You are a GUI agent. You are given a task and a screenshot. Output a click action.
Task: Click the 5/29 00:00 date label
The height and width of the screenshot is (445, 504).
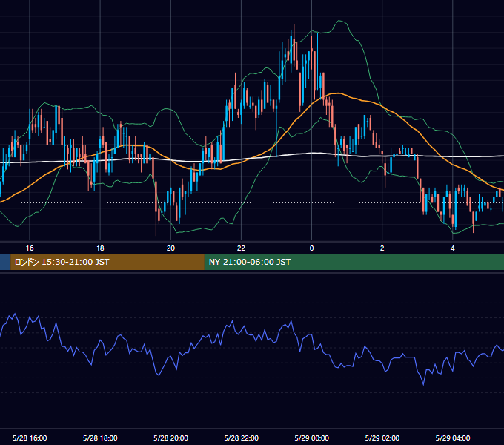[311, 438]
